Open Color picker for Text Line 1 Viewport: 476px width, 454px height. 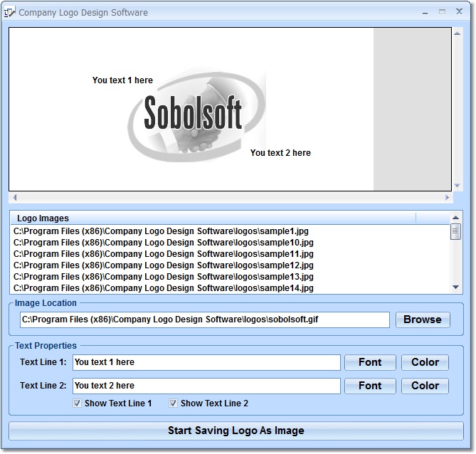pos(425,362)
